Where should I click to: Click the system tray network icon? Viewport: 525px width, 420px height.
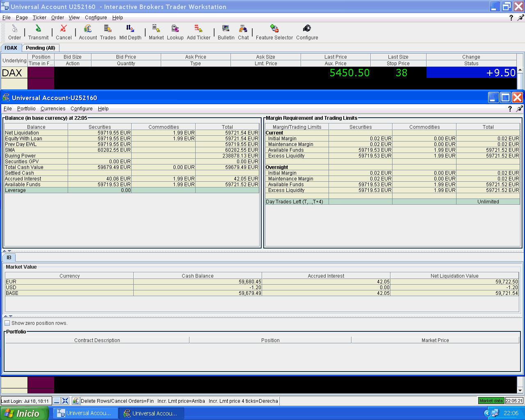(495, 413)
